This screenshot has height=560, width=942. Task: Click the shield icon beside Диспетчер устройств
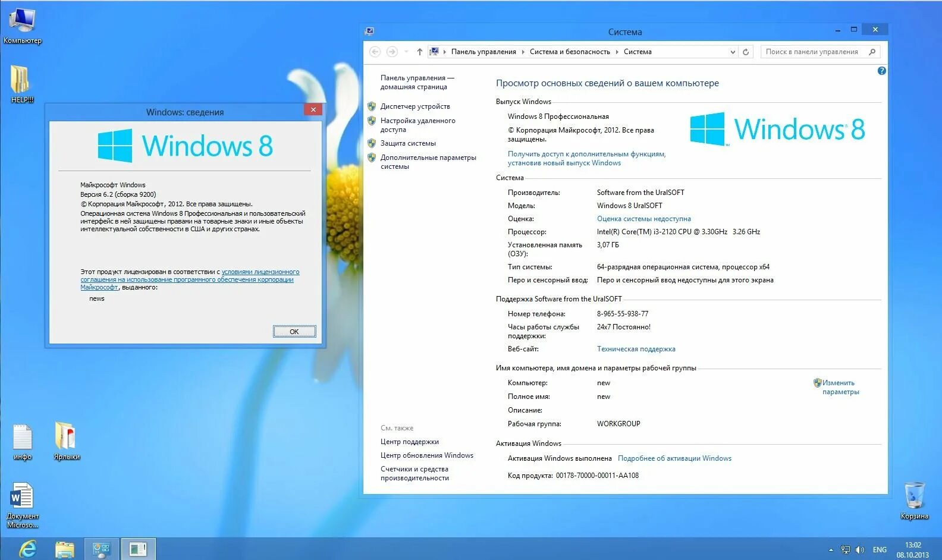pyautogui.click(x=372, y=106)
